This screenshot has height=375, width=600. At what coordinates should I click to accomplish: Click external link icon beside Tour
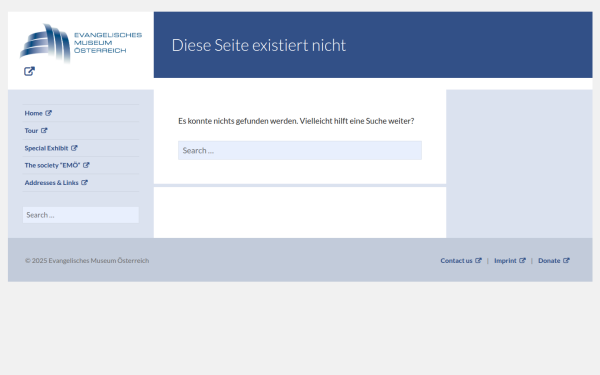[x=44, y=130]
